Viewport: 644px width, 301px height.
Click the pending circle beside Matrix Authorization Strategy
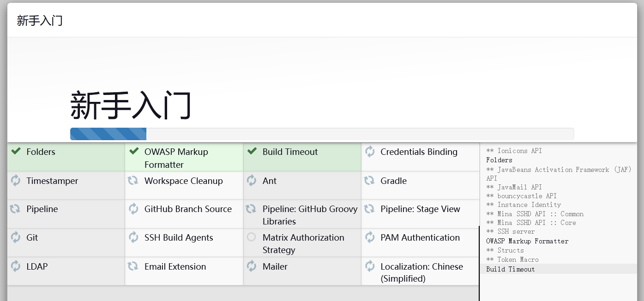(x=252, y=237)
